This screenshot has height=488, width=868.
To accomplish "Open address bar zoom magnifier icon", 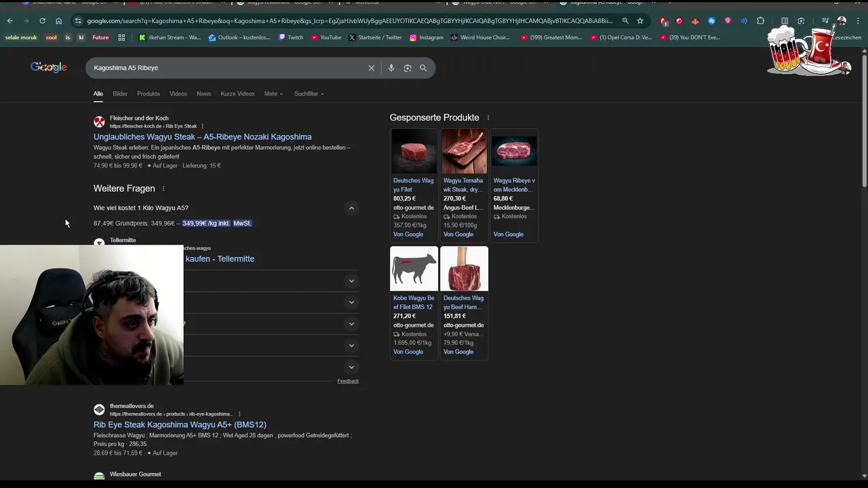I will (625, 21).
